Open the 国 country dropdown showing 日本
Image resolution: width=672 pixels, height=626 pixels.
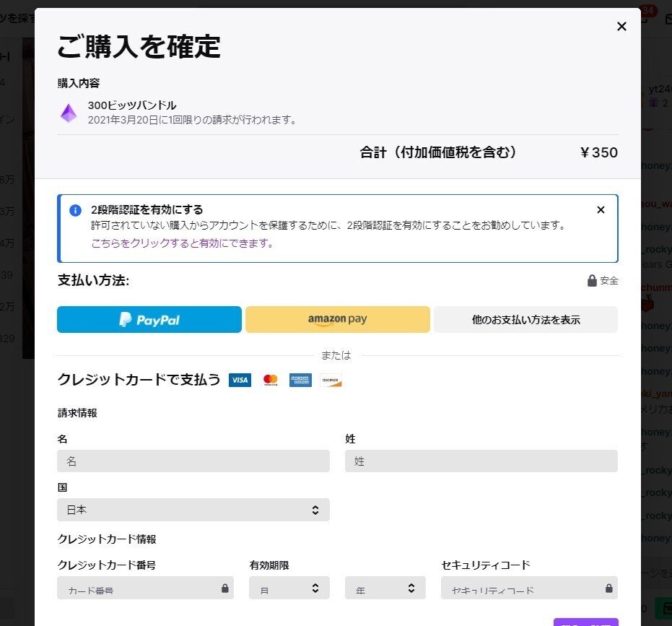click(193, 510)
